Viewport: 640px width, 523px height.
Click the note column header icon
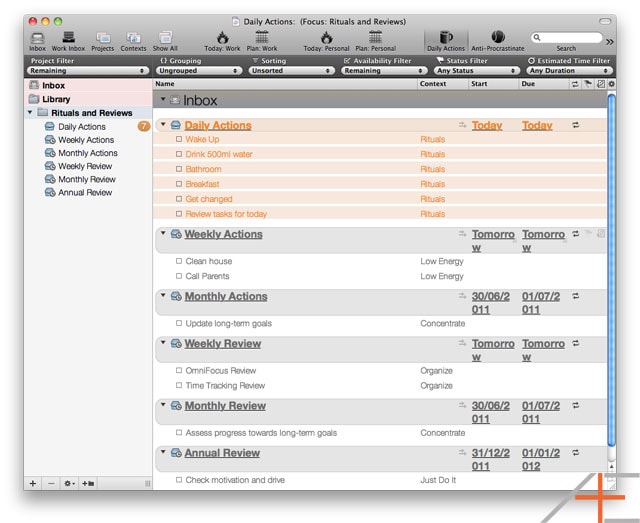[x=600, y=84]
